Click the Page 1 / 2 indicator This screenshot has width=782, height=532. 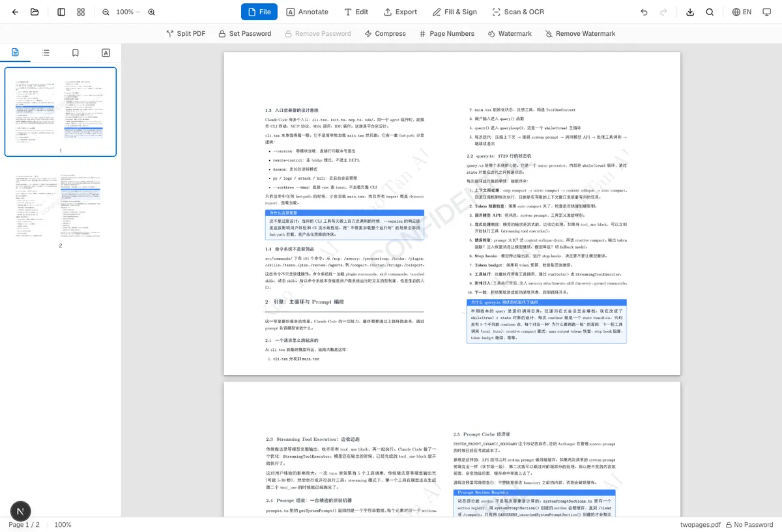pyautogui.click(x=24, y=525)
